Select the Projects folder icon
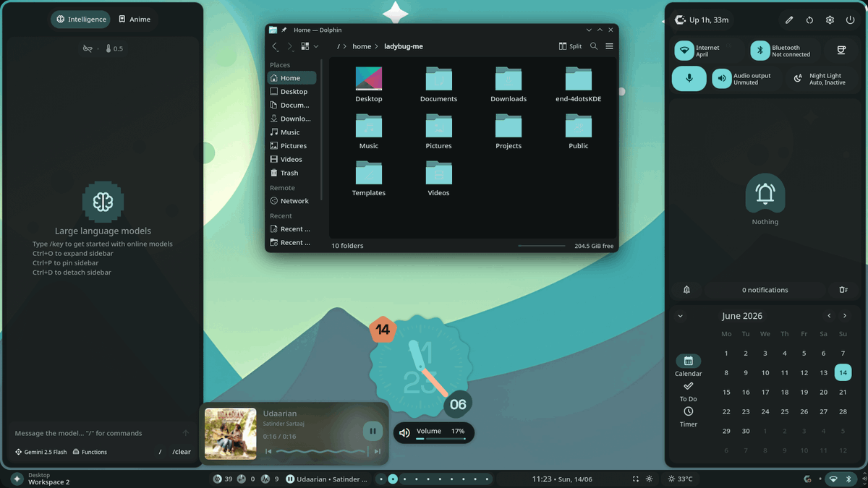The width and height of the screenshot is (868, 488). 509,127
